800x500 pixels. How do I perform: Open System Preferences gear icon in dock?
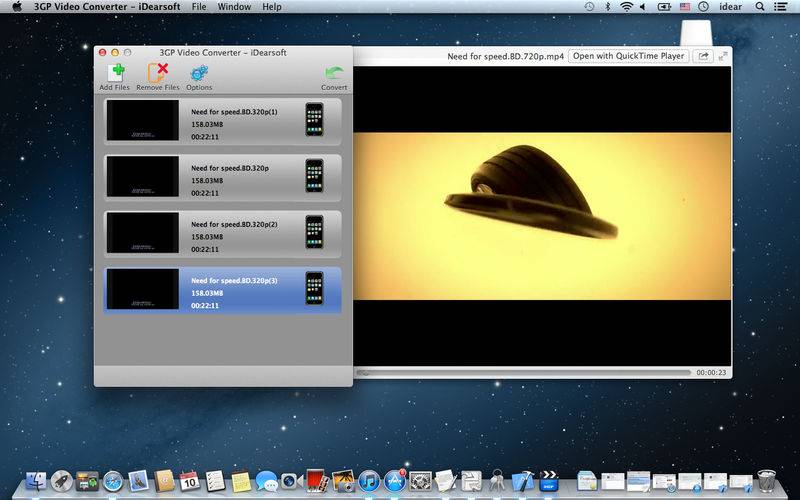(420, 481)
